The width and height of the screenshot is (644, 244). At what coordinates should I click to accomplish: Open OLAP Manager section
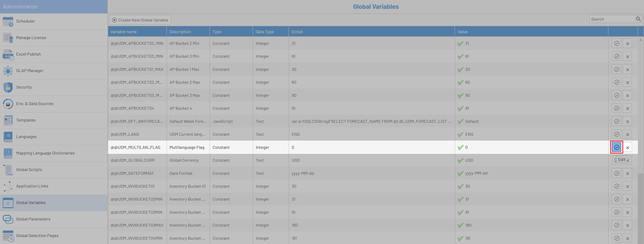(29, 71)
